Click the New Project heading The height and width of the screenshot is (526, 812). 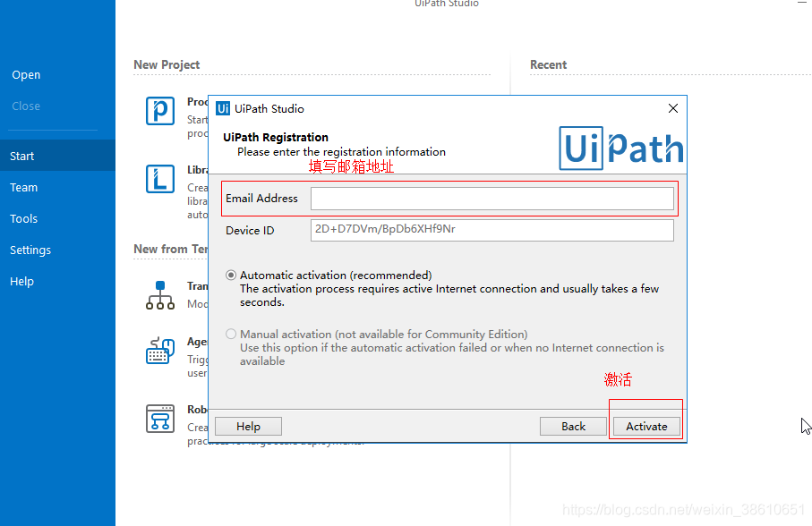(167, 64)
